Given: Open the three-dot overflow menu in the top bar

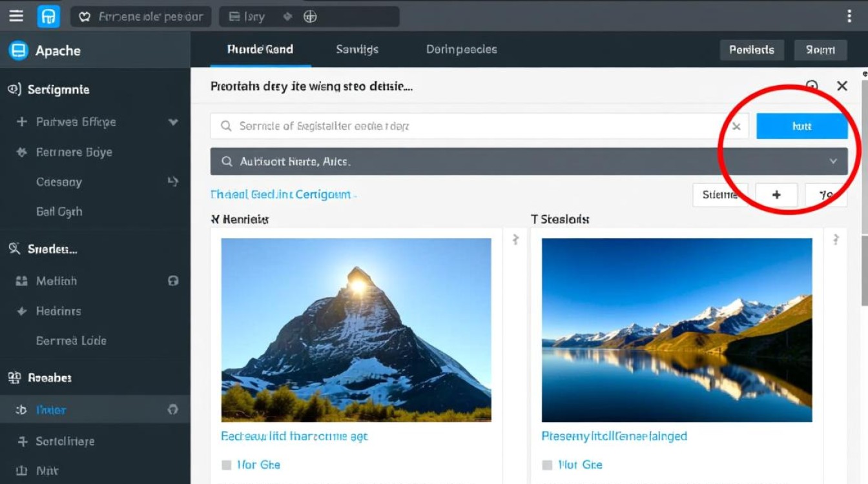Looking at the screenshot, I should click(849, 16).
